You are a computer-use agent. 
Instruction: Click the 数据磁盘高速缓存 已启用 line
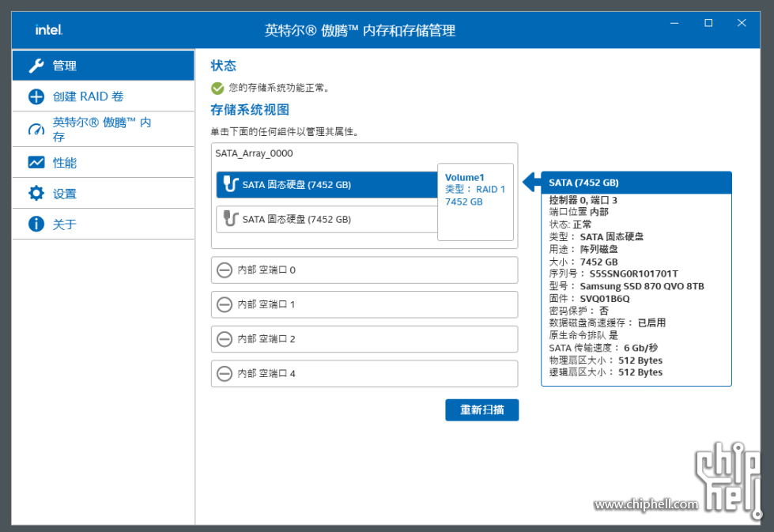pyautogui.click(x=607, y=323)
